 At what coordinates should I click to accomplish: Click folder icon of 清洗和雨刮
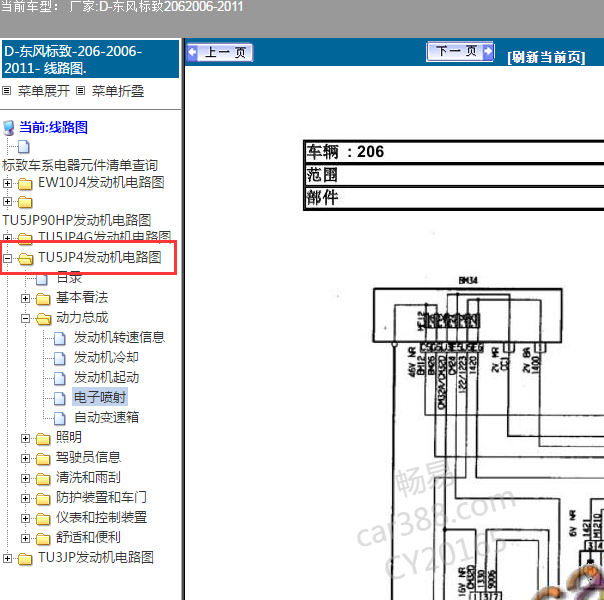click(x=43, y=479)
